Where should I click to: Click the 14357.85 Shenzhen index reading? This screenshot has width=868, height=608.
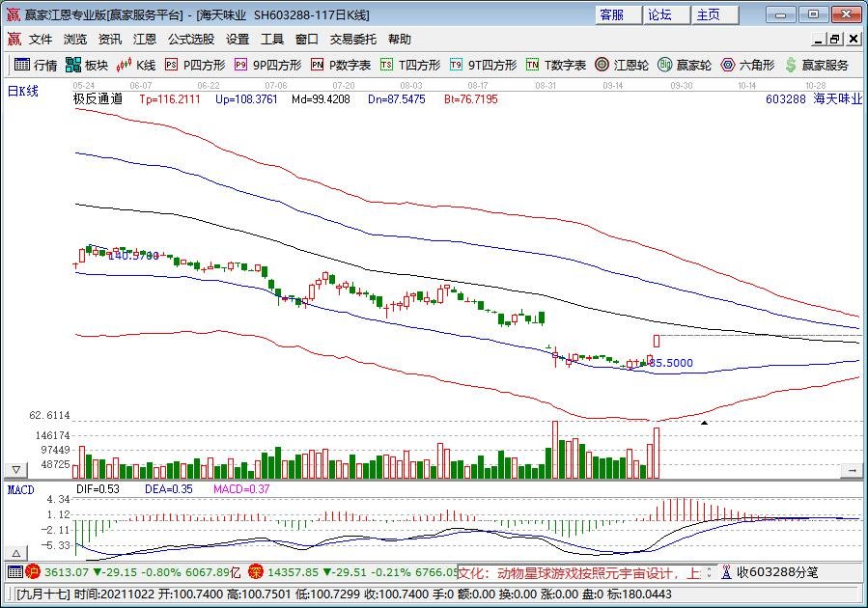coord(293,572)
